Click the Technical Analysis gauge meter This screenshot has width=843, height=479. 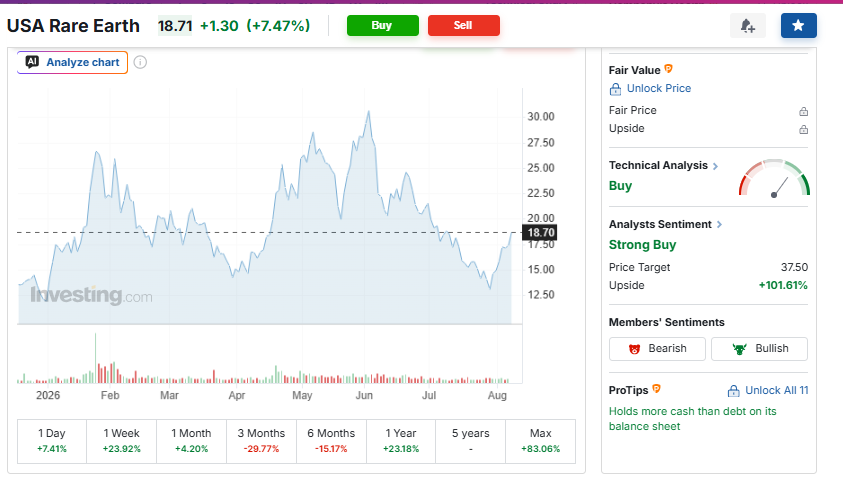coord(774,178)
